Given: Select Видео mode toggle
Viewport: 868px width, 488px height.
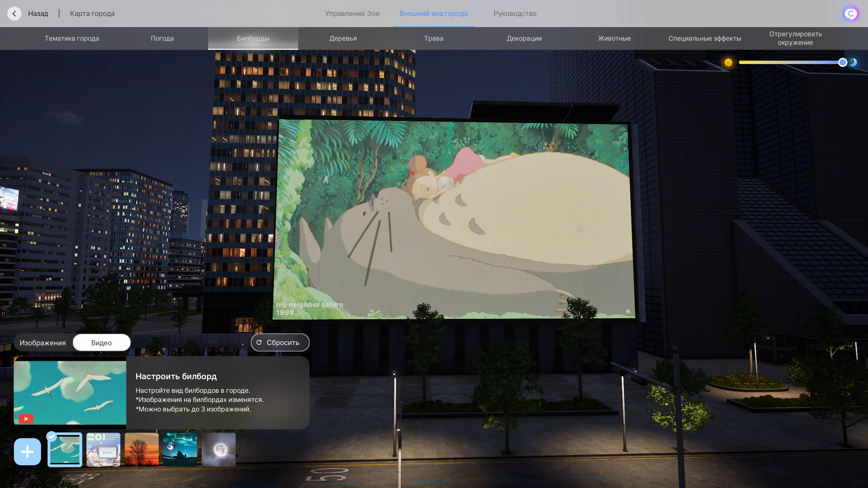Looking at the screenshot, I should pos(101,343).
